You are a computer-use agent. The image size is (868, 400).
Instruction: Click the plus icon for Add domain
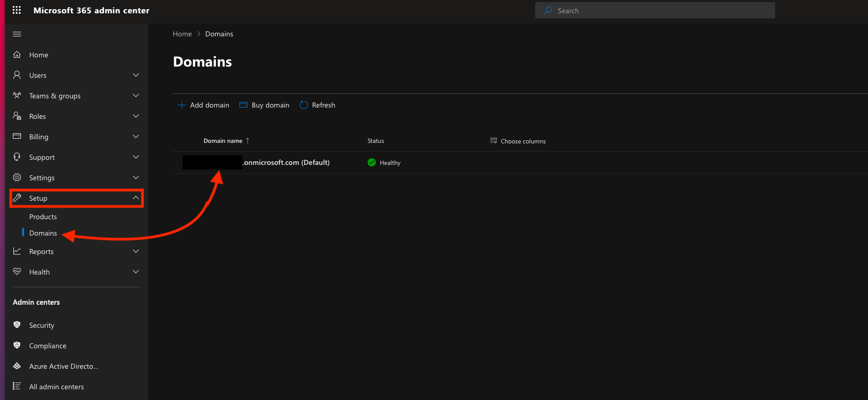tap(181, 105)
